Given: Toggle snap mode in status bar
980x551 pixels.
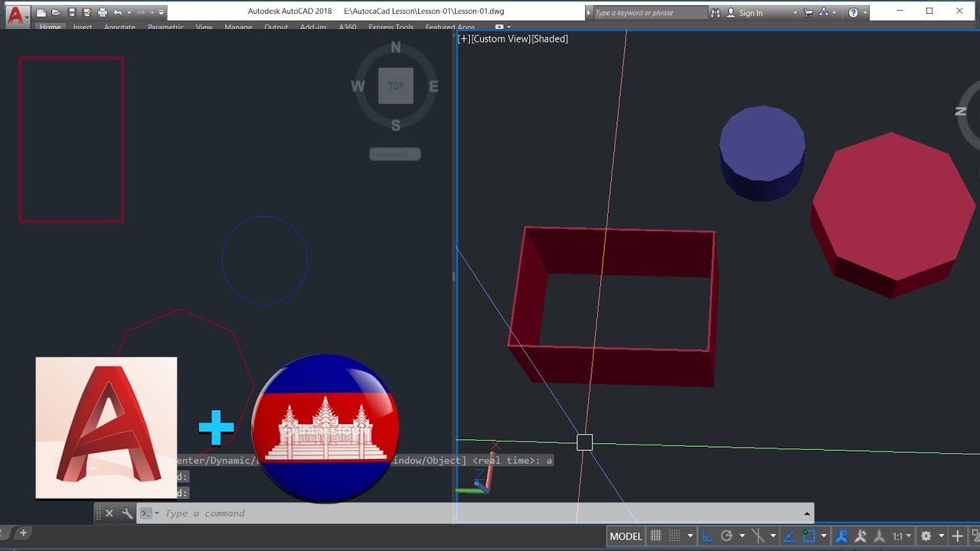Looking at the screenshot, I should [x=675, y=536].
